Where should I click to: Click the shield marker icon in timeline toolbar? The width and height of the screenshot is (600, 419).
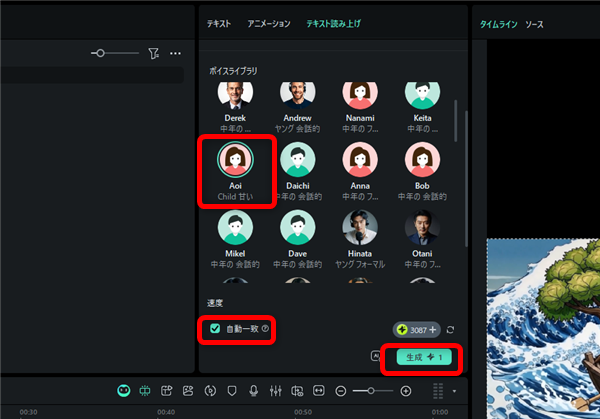click(x=232, y=390)
